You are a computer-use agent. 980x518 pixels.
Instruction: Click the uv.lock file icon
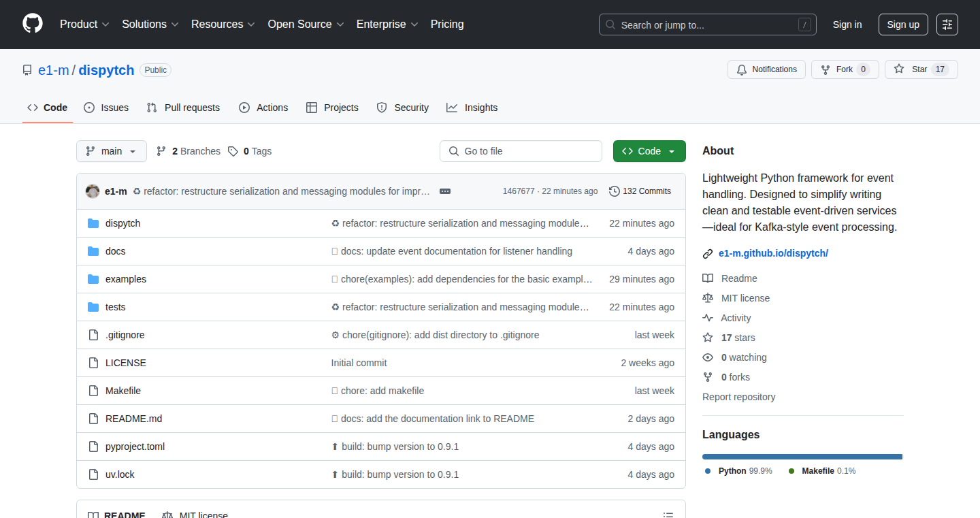pyautogui.click(x=93, y=474)
